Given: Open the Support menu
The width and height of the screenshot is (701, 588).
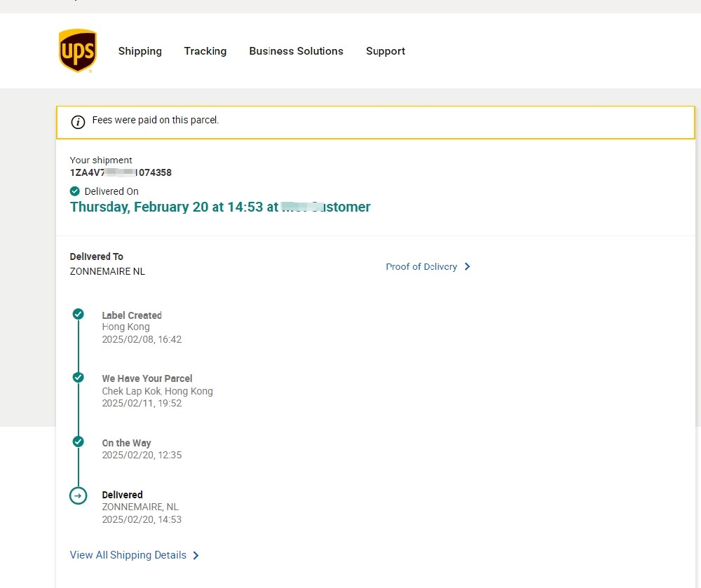Looking at the screenshot, I should pyautogui.click(x=385, y=51).
